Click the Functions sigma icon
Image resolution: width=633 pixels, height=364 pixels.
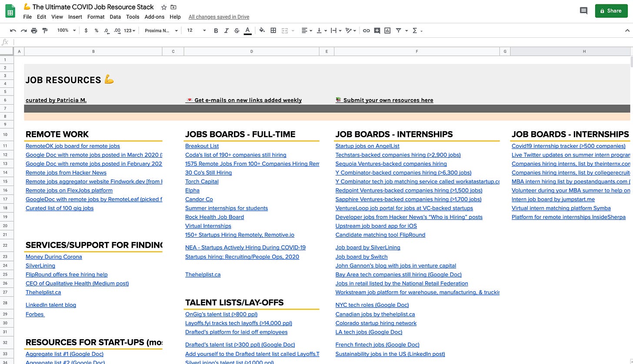pyautogui.click(x=415, y=30)
